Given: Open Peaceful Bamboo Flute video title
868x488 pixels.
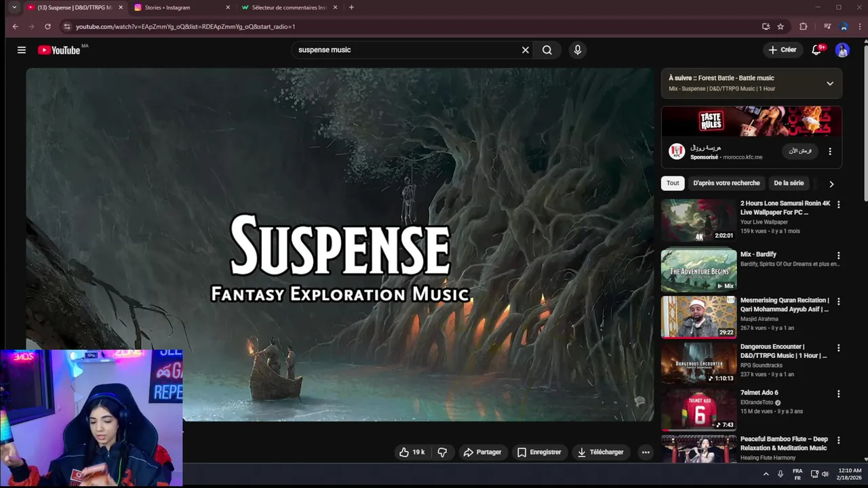Looking at the screenshot, I should click(x=784, y=443).
